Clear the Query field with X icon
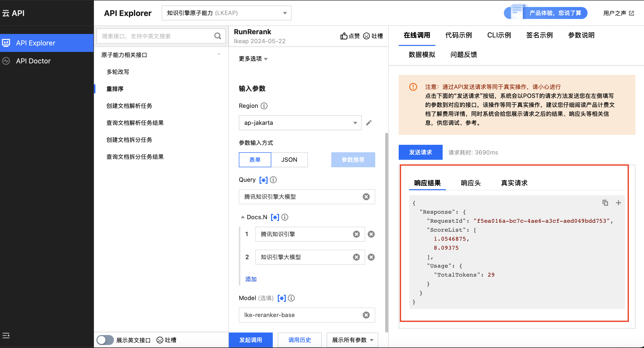 (366, 197)
